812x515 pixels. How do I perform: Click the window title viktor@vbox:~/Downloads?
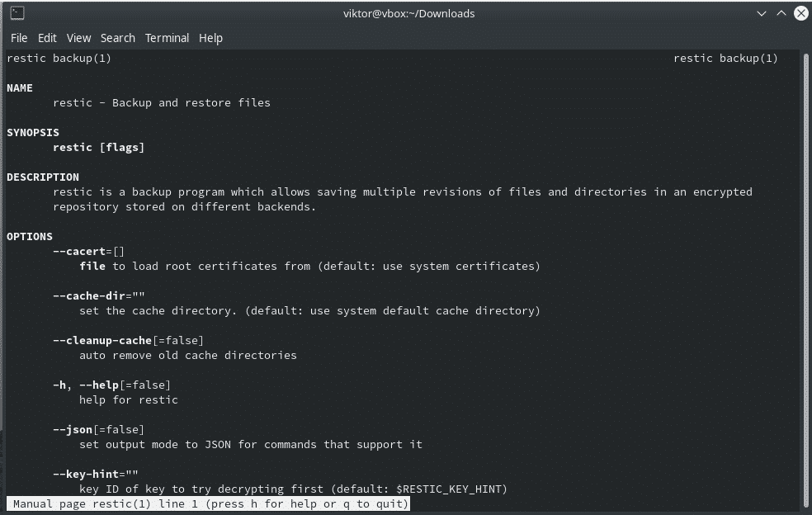point(408,13)
